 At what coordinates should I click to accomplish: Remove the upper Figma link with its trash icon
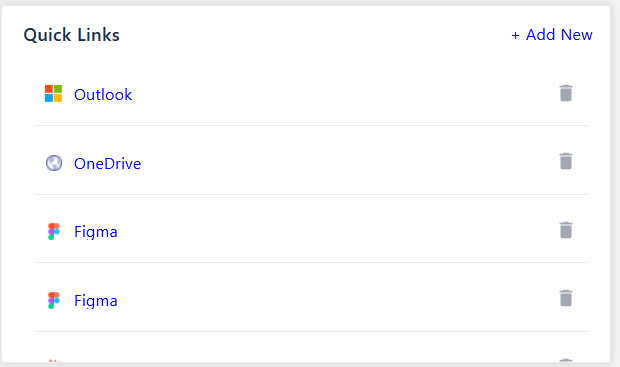coord(566,230)
